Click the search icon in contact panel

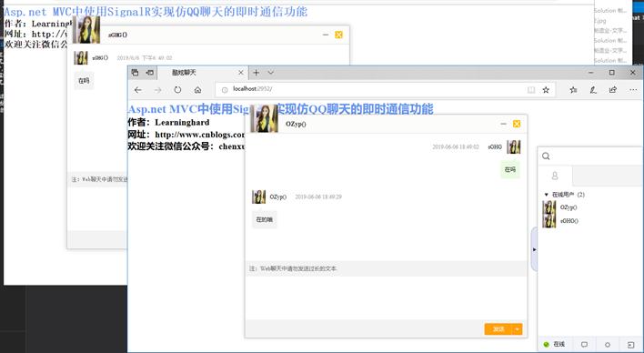pos(546,156)
